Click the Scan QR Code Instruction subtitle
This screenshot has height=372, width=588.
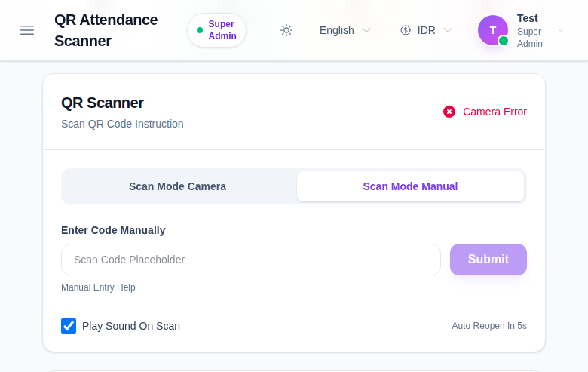click(122, 124)
